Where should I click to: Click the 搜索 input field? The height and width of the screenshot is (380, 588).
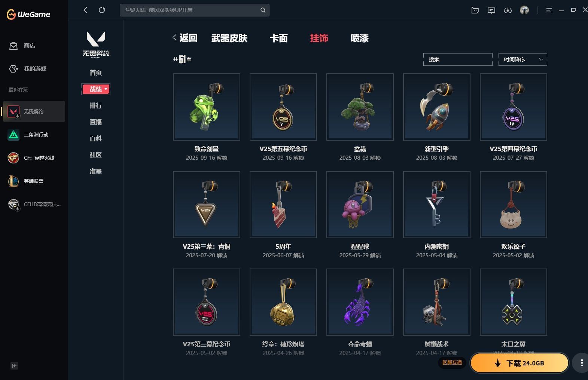pos(458,59)
